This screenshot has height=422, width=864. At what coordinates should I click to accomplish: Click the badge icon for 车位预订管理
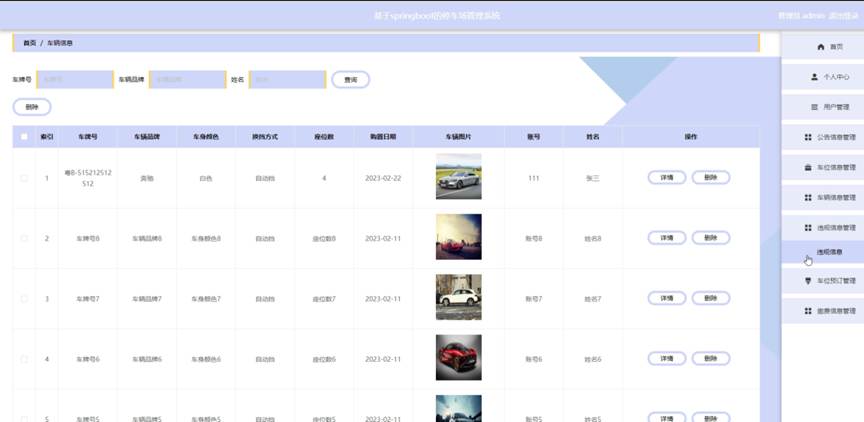coord(808,281)
